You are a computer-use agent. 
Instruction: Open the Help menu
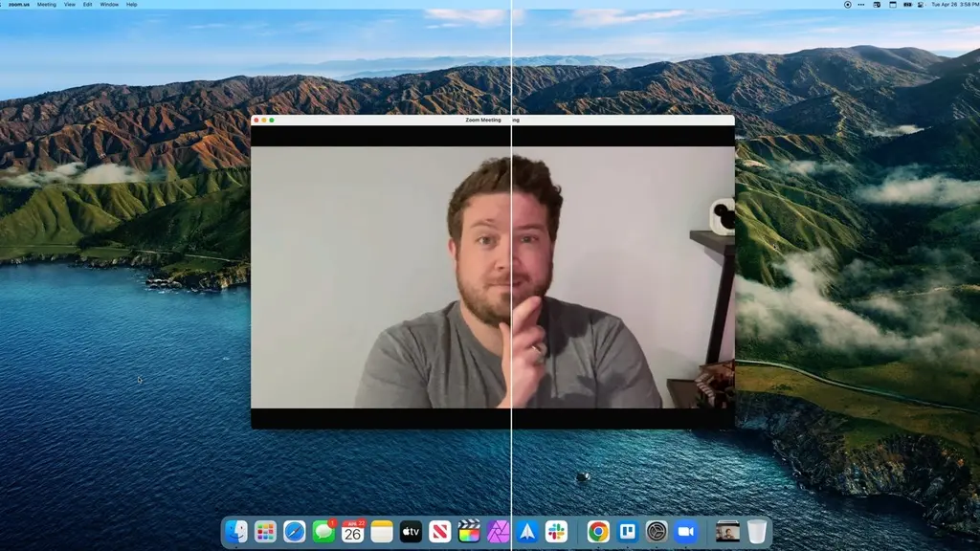[132, 5]
